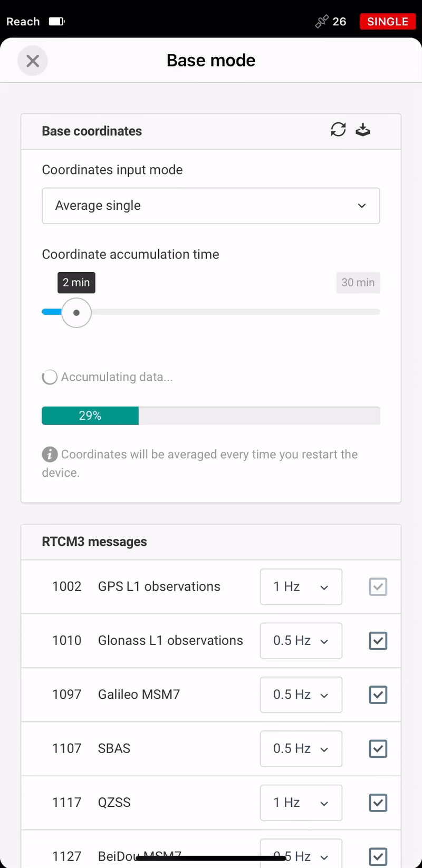Tap the battery icon in status bar

point(56,22)
